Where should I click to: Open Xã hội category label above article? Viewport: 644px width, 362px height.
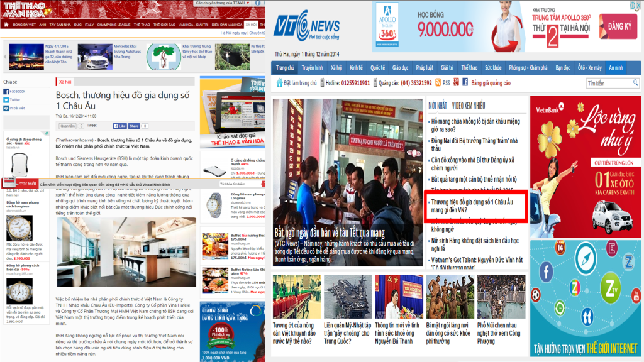point(65,82)
